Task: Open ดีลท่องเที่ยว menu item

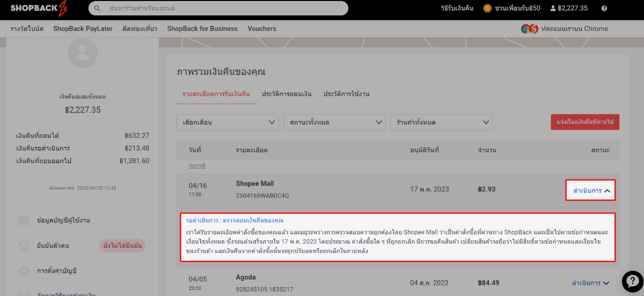Action: [x=140, y=29]
